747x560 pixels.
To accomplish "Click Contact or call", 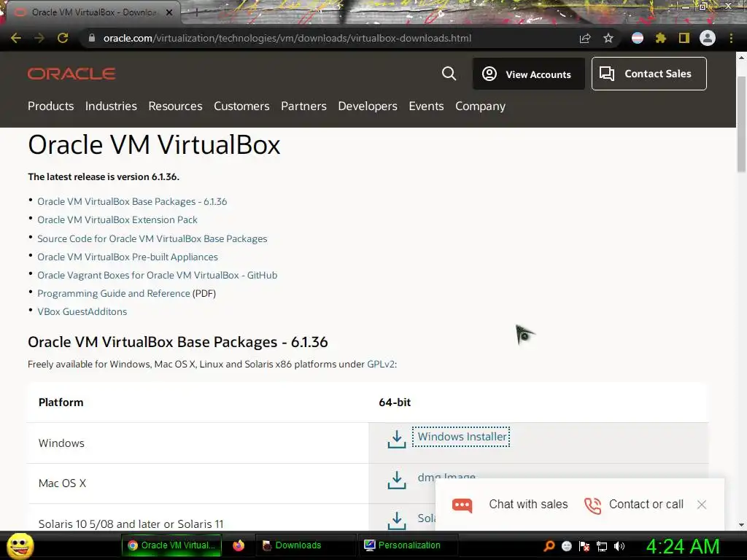I will [646, 505].
